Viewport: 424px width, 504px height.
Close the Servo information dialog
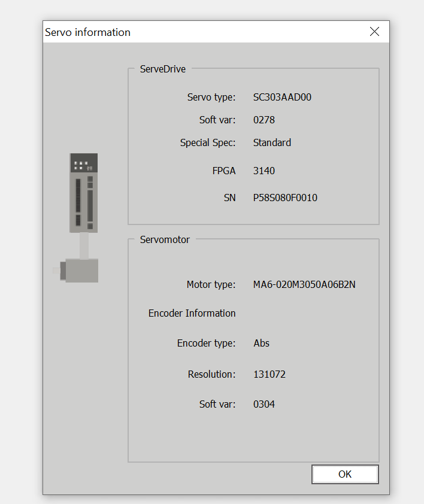point(374,32)
